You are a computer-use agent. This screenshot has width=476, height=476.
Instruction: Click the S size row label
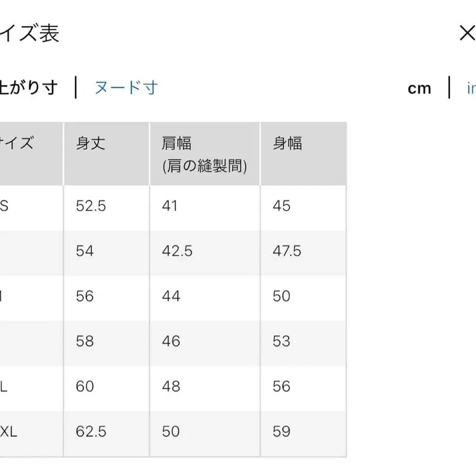[x=5, y=206]
